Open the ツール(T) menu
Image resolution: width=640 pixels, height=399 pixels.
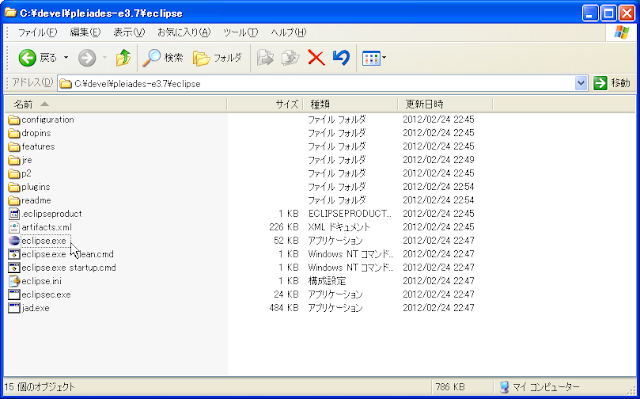click(x=240, y=32)
